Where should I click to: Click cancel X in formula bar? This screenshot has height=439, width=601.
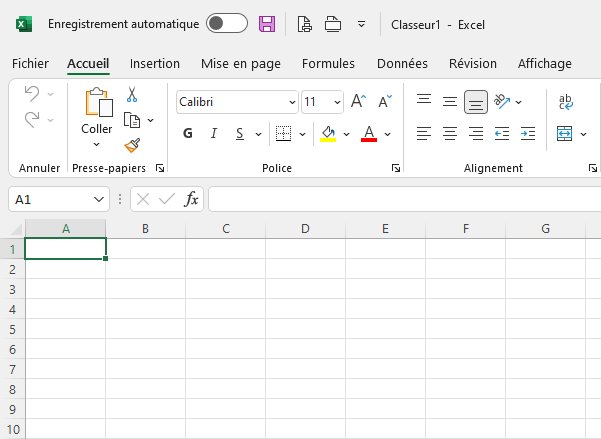[x=143, y=199]
